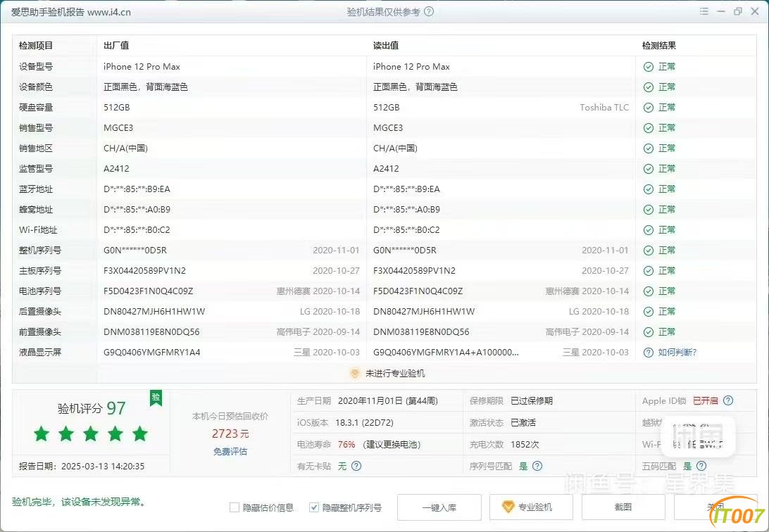Click the 已过保修期 warranty status
The height and width of the screenshot is (532, 769).
tap(532, 400)
